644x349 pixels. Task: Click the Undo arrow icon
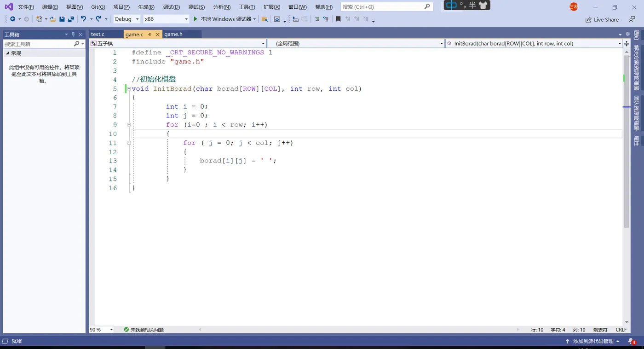coord(83,19)
